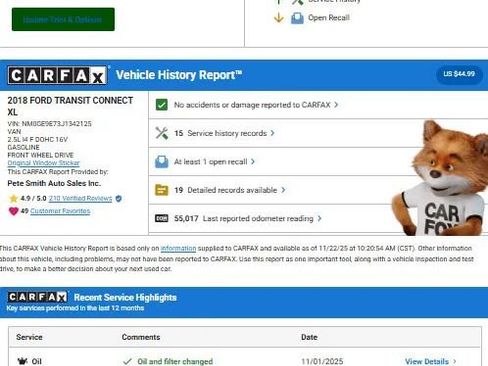Expand chevron after No accidents reported to CARFAX

pyautogui.click(x=336, y=105)
